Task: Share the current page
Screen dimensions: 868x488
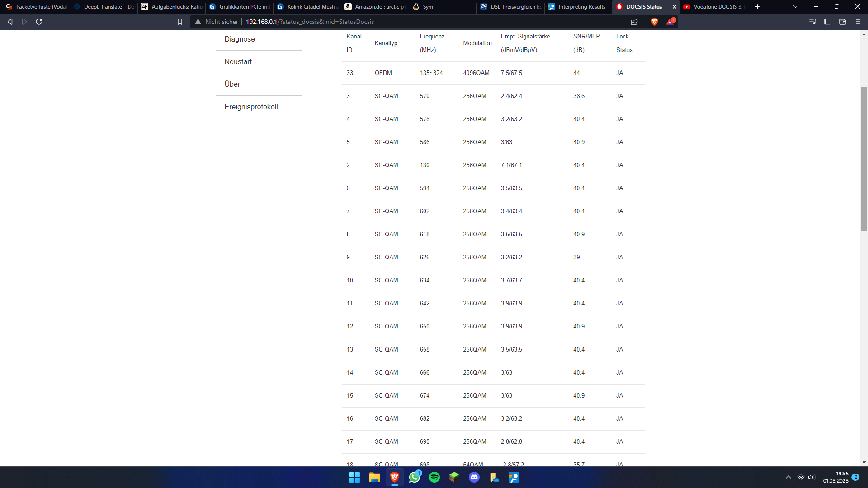Action: point(635,21)
